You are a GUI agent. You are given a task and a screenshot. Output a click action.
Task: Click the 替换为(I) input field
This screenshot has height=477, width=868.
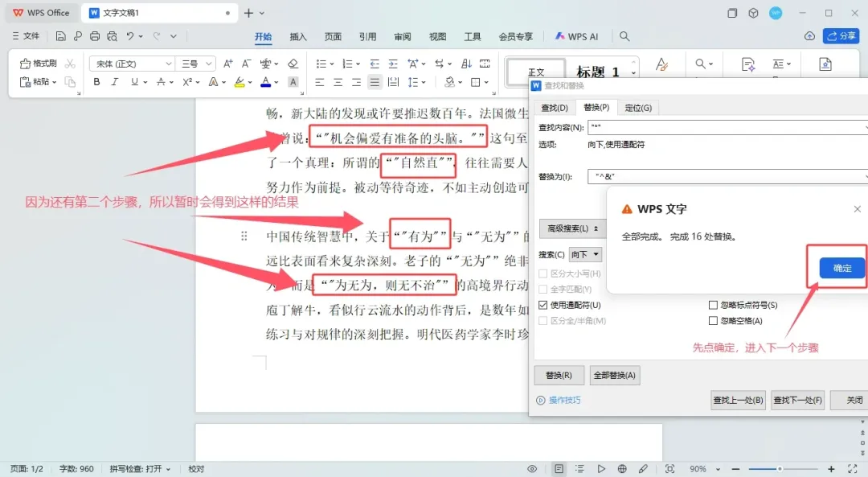(x=728, y=177)
